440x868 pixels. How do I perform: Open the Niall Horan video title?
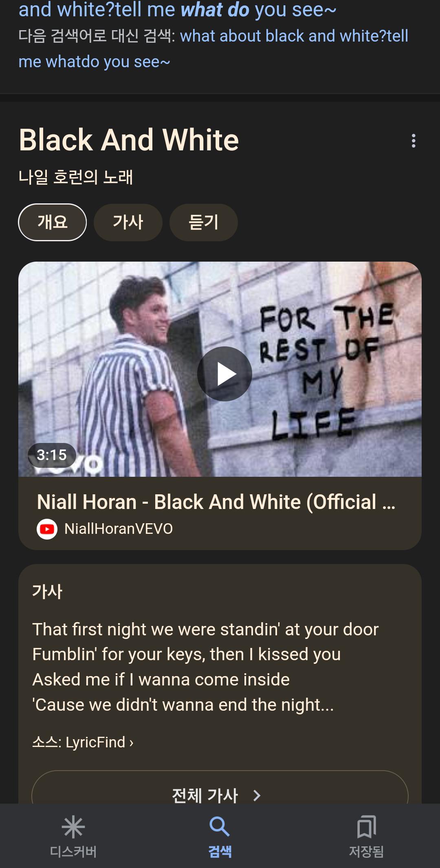(216, 502)
